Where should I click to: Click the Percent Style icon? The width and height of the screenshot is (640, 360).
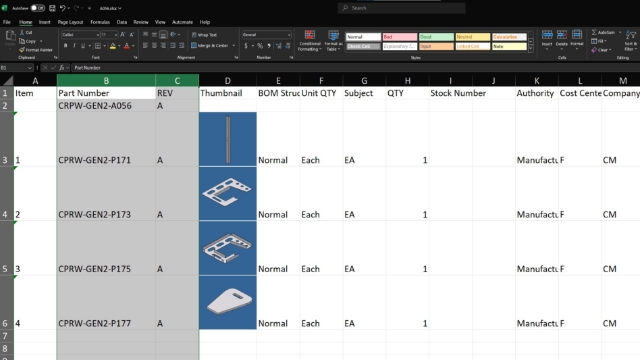pos(260,46)
